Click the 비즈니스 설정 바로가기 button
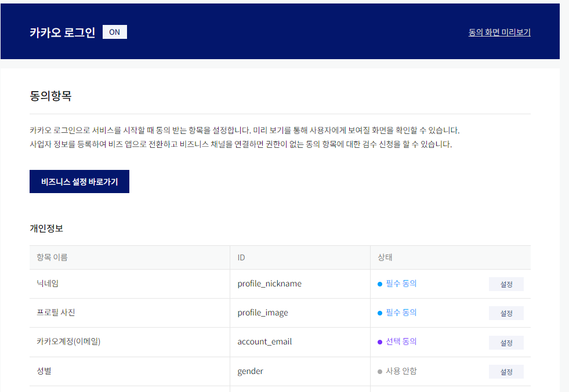Image resolution: width=569 pixels, height=392 pixels. 79,182
